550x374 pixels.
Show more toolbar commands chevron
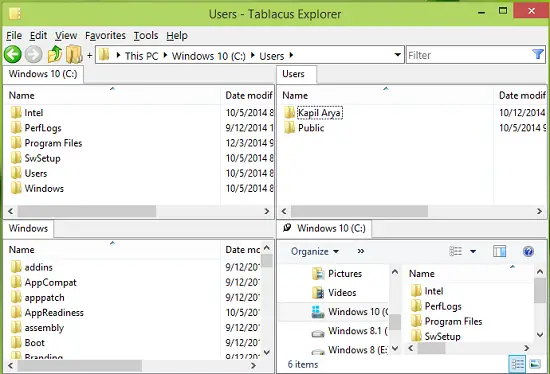click(x=361, y=251)
